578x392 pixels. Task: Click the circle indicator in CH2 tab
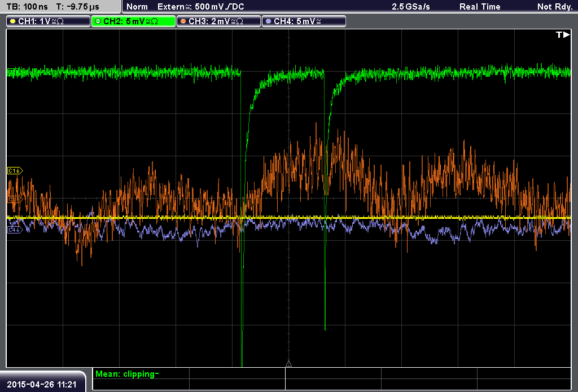click(x=98, y=21)
